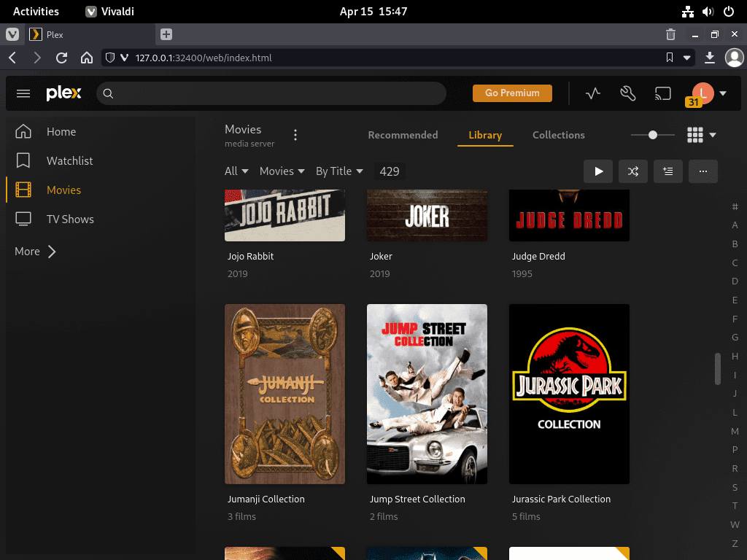Open the Jojo Rabbit title link

coord(251,256)
